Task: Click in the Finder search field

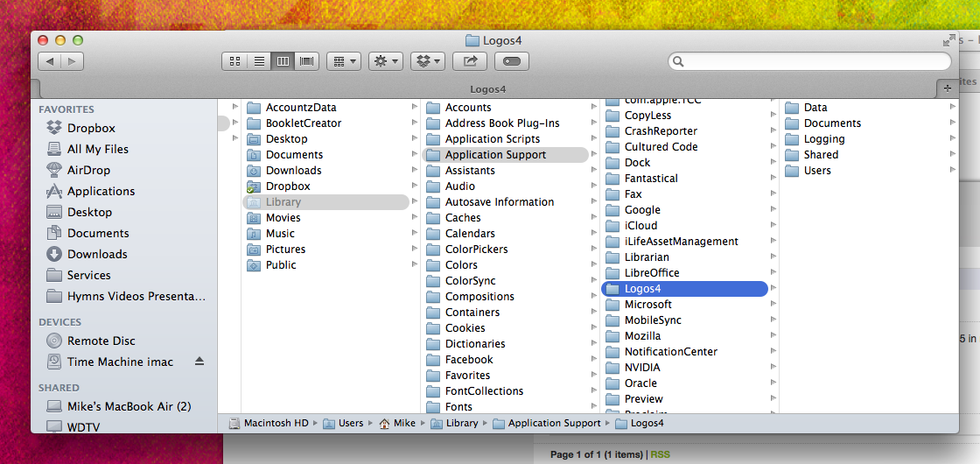Action: pyautogui.click(x=809, y=61)
